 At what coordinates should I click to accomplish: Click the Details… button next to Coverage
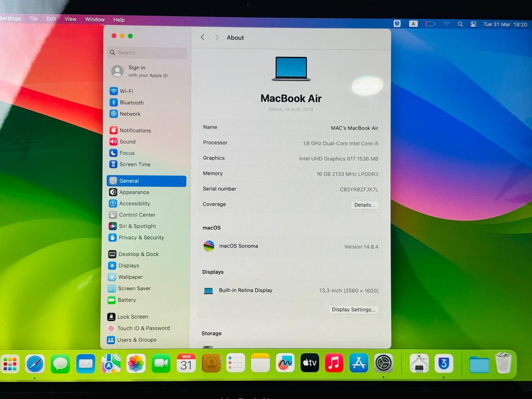click(x=365, y=205)
